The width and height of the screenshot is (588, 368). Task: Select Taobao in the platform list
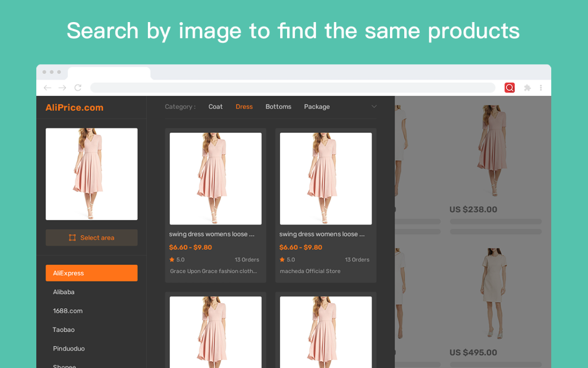click(64, 330)
